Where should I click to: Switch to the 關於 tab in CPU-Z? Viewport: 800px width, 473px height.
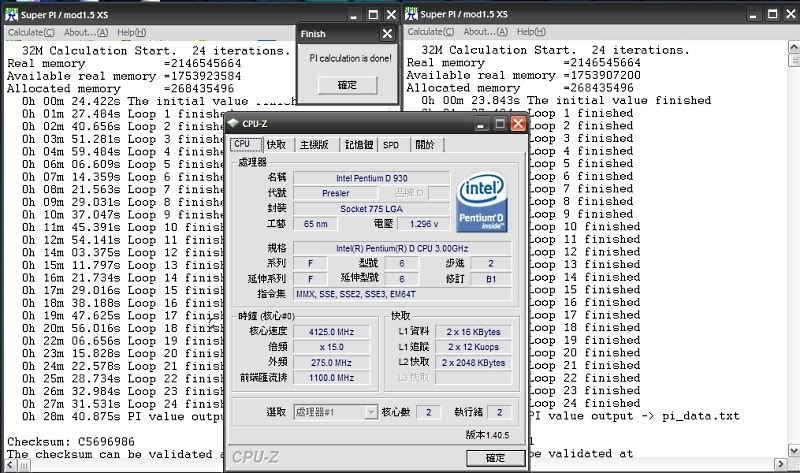[x=425, y=145]
